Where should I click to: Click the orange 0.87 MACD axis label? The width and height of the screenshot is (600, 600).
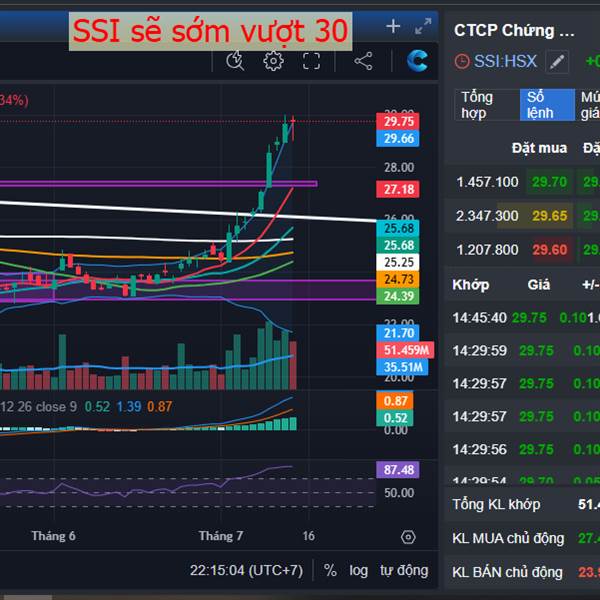point(395,401)
